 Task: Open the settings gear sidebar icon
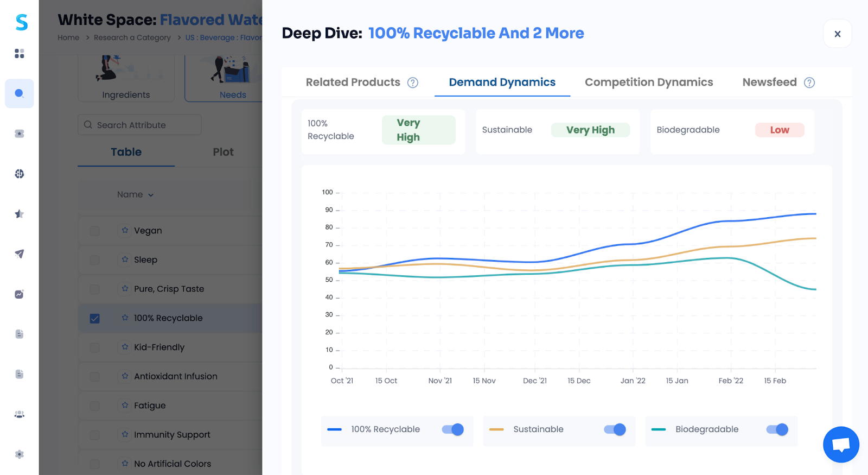click(20, 454)
